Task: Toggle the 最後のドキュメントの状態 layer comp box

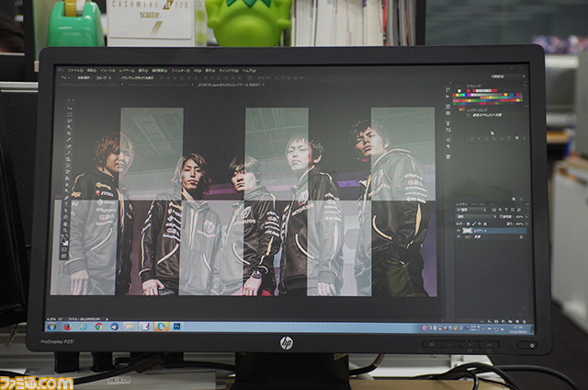Action: click(x=469, y=115)
